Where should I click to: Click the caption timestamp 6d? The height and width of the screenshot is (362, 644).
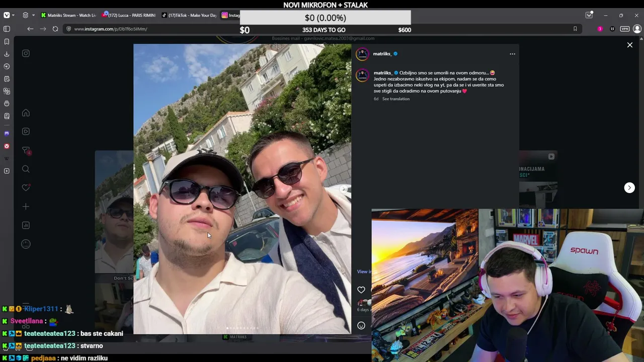376,99
